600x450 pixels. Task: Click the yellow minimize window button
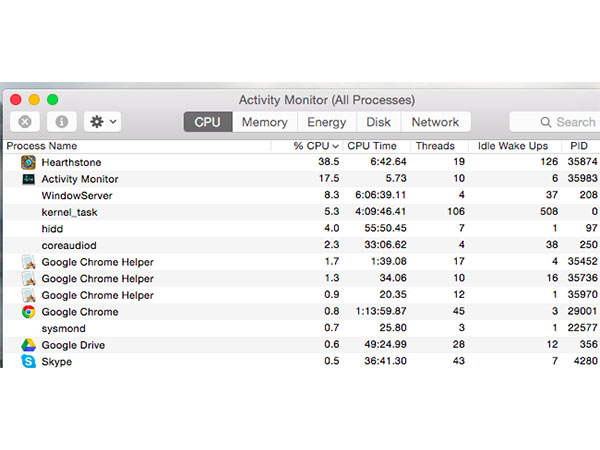pyautogui.click(x=34, y=99)
